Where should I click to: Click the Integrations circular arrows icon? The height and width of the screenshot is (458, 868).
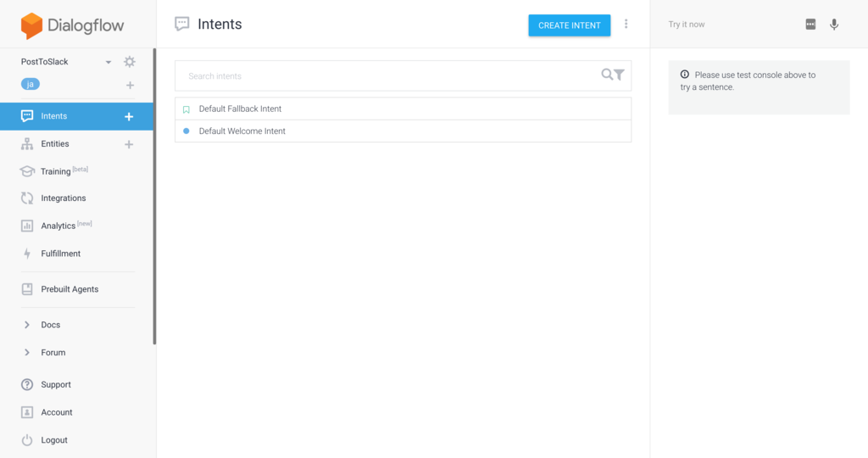tap(27, 198)
